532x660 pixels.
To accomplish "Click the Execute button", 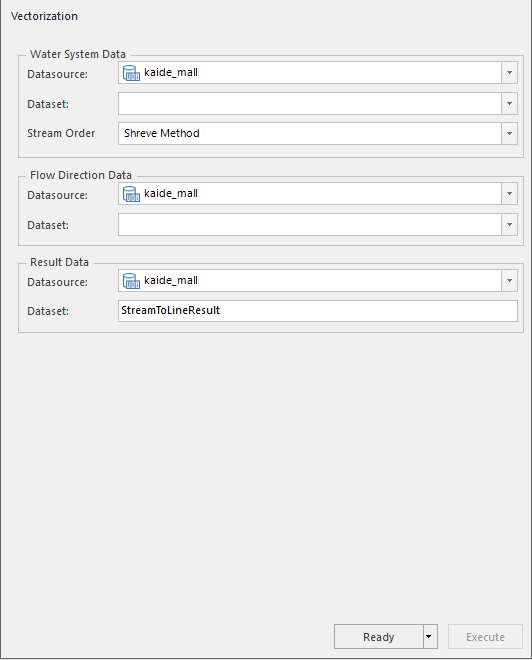I will [485, 636].
